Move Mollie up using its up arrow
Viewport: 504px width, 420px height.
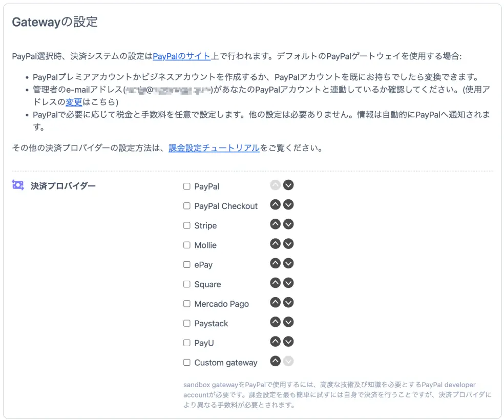pos(275,243)
